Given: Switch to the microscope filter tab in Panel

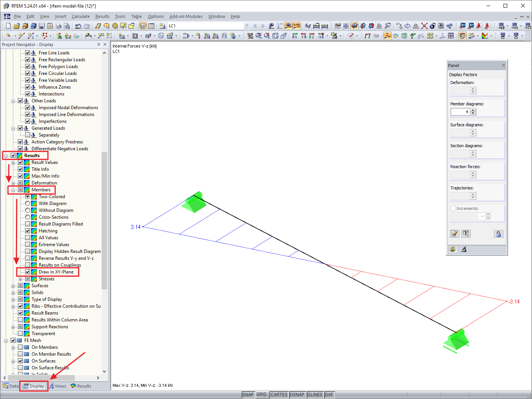Looking at the screenshot, I should click(x=464, y=250).
